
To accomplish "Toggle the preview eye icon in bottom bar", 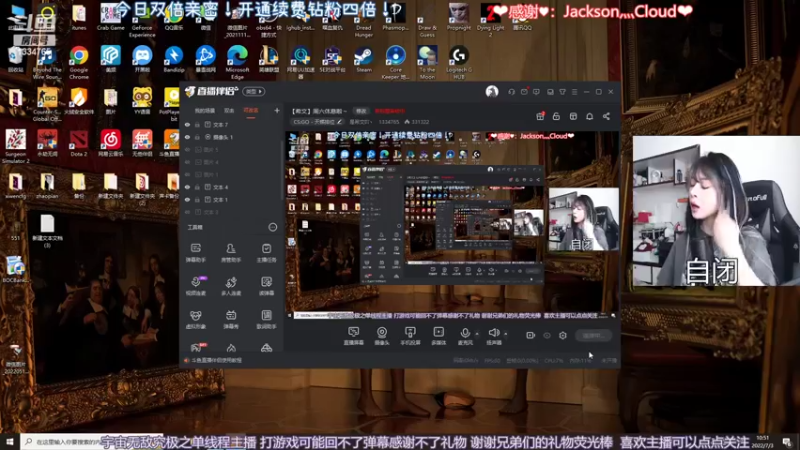I will tap(546, 335).
